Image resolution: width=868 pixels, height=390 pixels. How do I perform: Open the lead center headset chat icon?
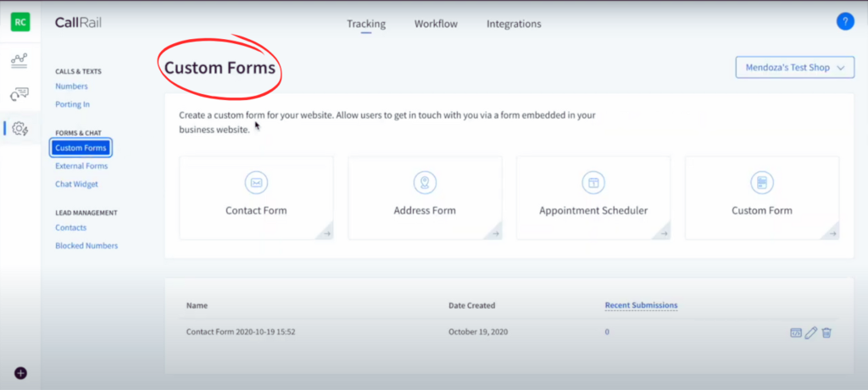coord(19,94)
